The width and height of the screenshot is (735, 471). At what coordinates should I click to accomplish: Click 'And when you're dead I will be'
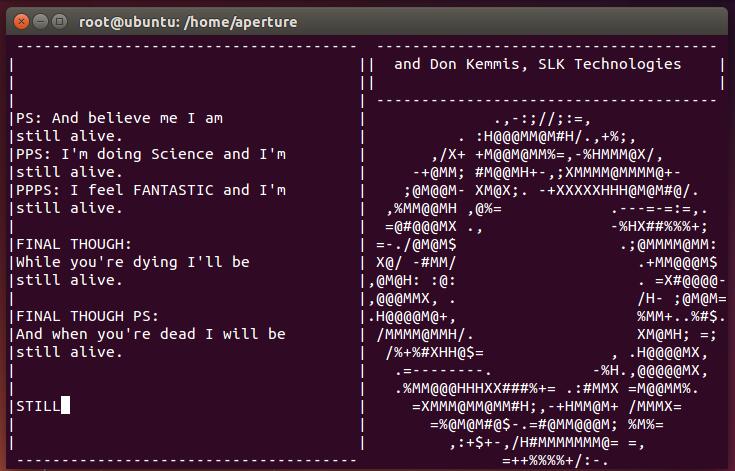tap(151, 334)
